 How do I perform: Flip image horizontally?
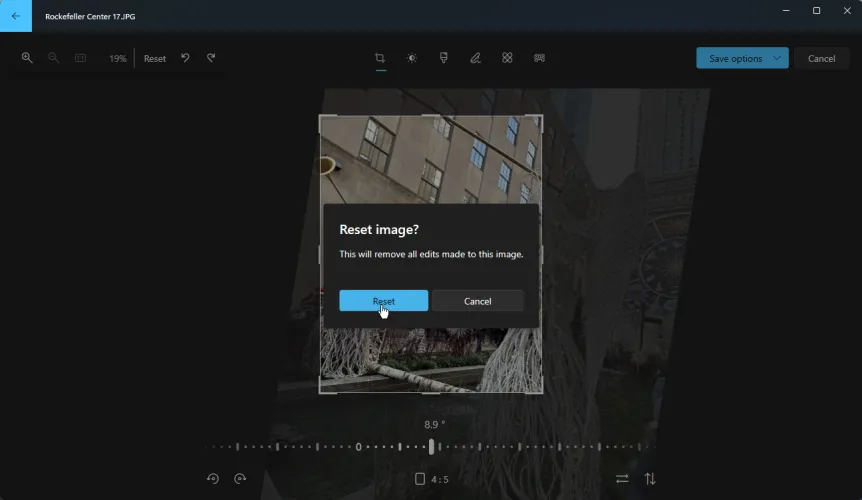click(x=622, y=479)
